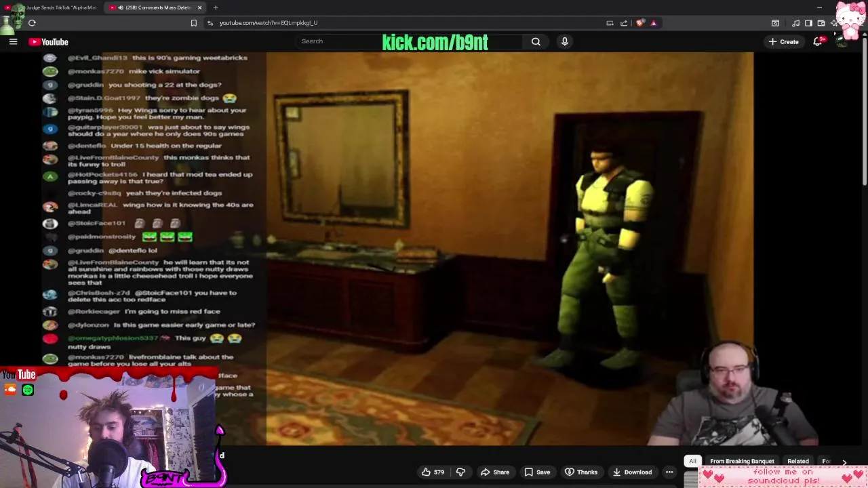Start voice search with the microphone icon

click(564, 41)
